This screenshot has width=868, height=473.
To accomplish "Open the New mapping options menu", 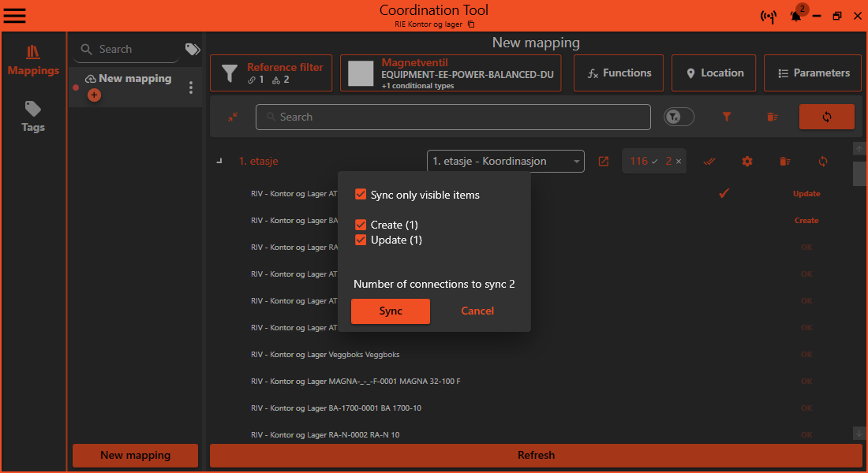I will 190,87.
